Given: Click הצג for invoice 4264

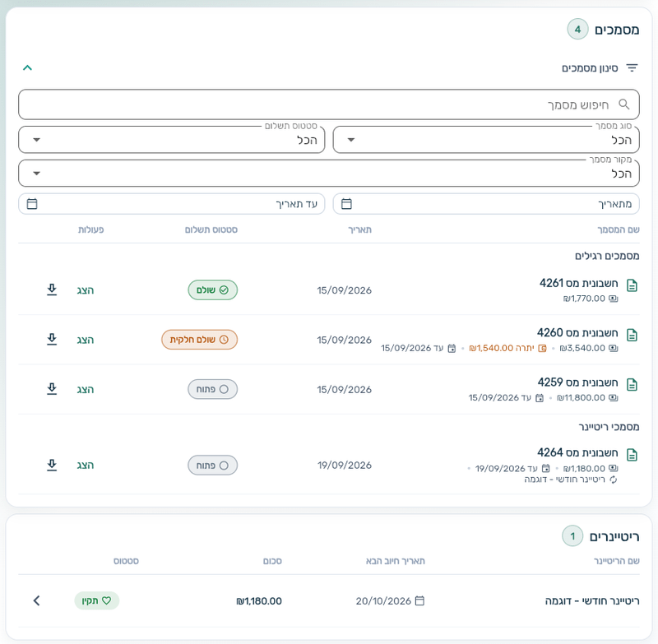Looking at the screenshot, I should pos(86,466).
